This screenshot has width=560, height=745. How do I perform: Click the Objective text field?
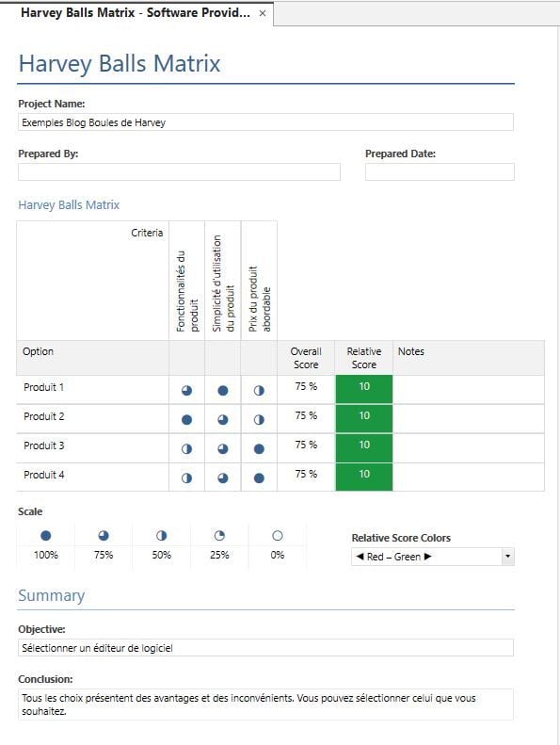(266, 648)
